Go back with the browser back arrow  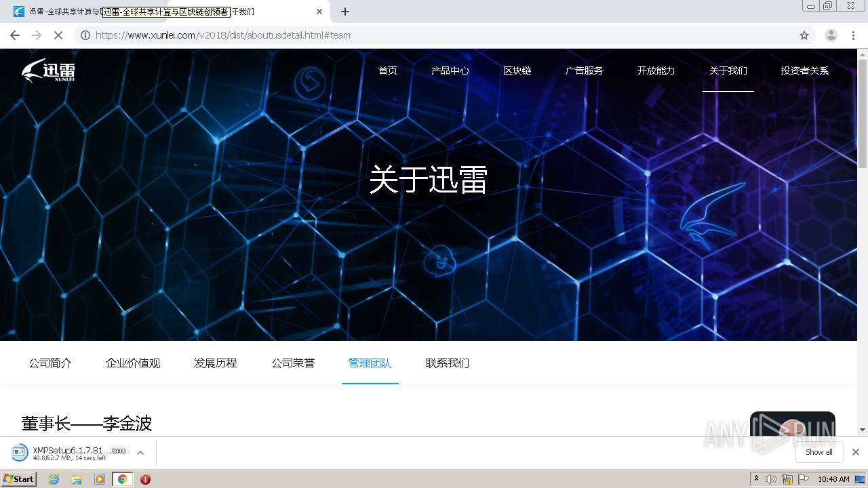point(15,35)
